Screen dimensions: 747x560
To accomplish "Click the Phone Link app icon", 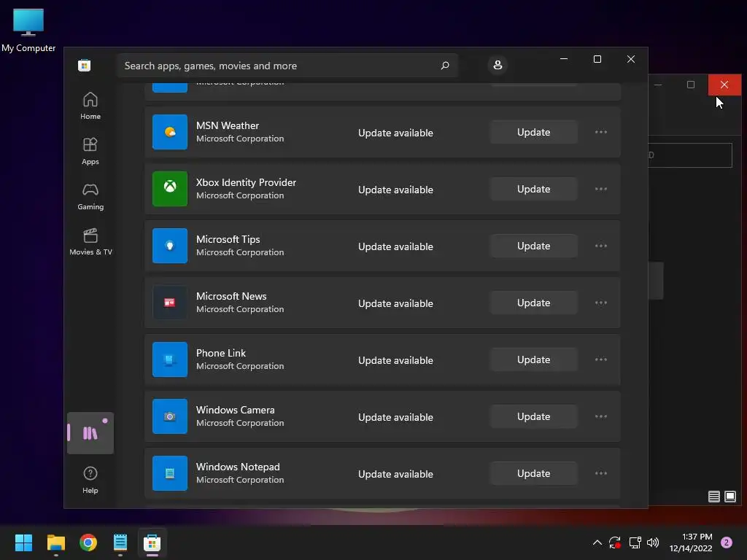I will tap(169, 359).
